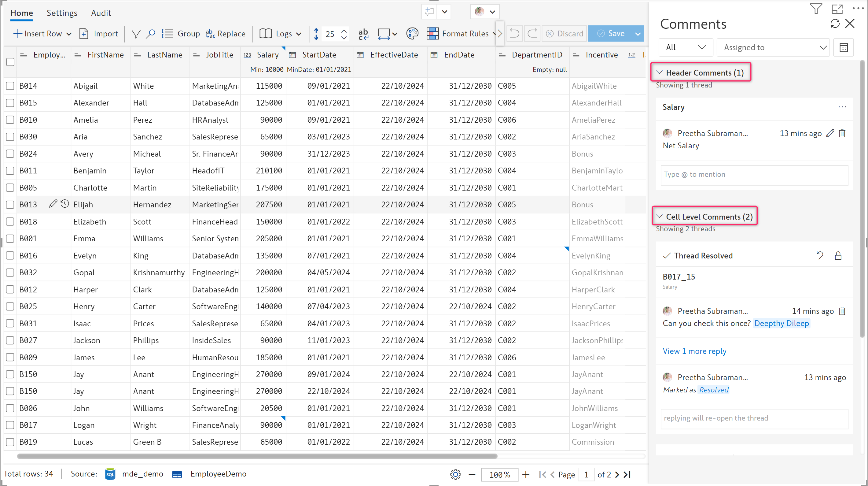Viewport: 868px width, 486px height.
Task: Open the color palette theme icon
Action: pyautogui.click(x=412, y=34)
